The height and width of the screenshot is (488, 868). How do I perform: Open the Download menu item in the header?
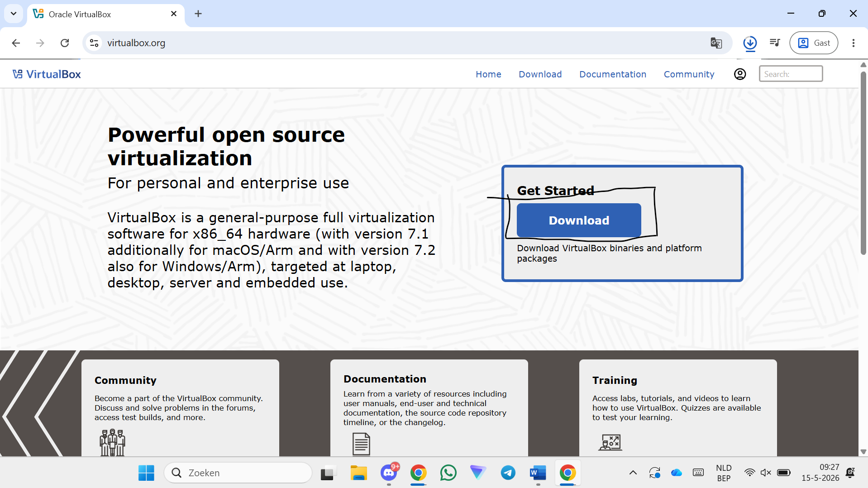pyautogui.click(x=540, y=74)
